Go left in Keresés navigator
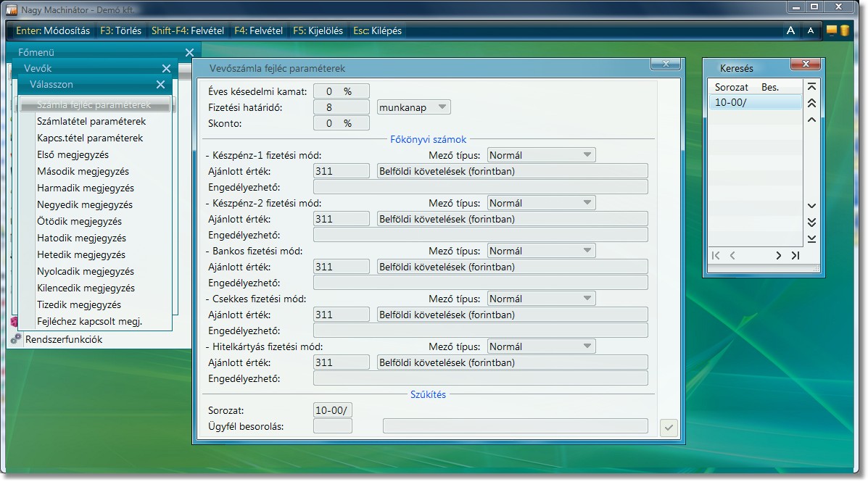Screen dimensions: 868x482 click(x=732, y=255)
